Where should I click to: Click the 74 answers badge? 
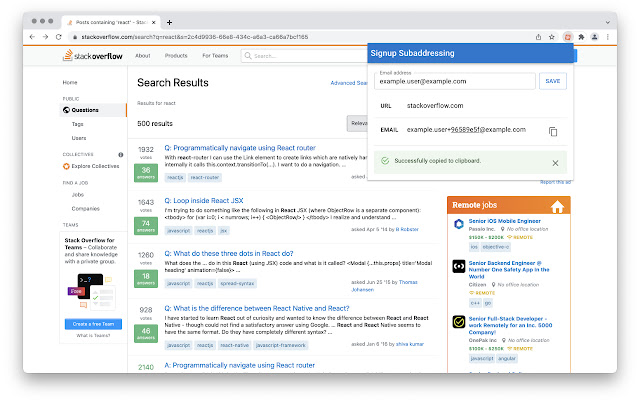(146, 226)
